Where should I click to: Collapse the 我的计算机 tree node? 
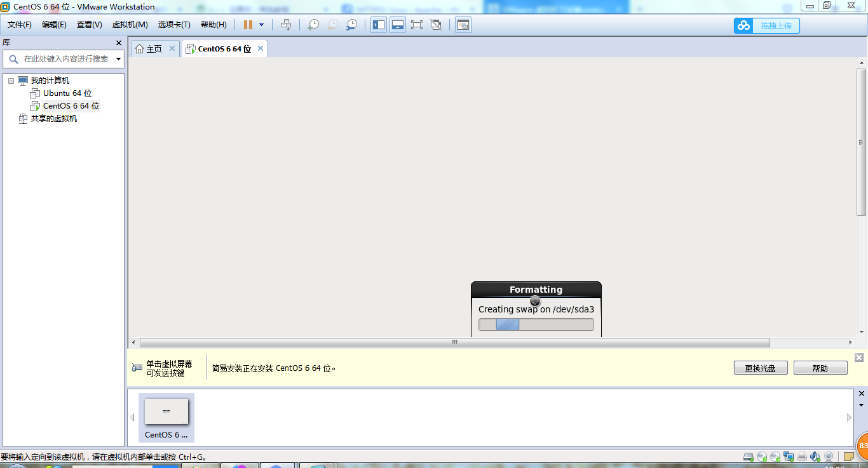tap(11, 81)
